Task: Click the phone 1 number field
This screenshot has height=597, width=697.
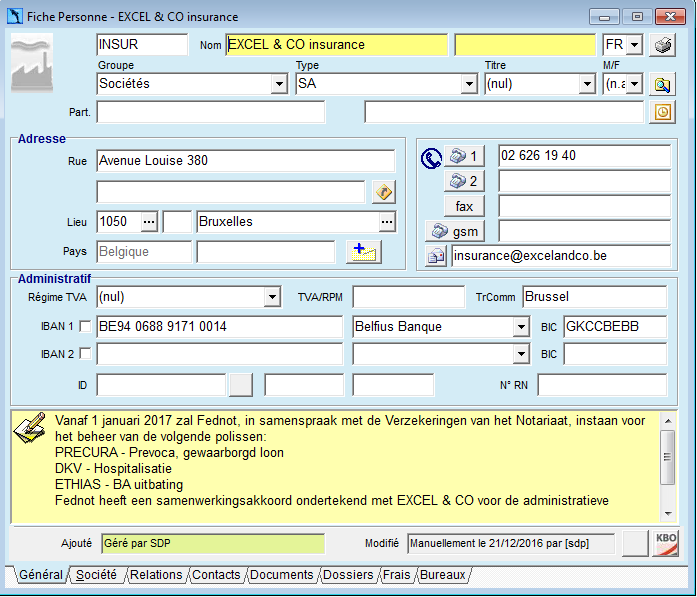Action: (x=584, y=156)
